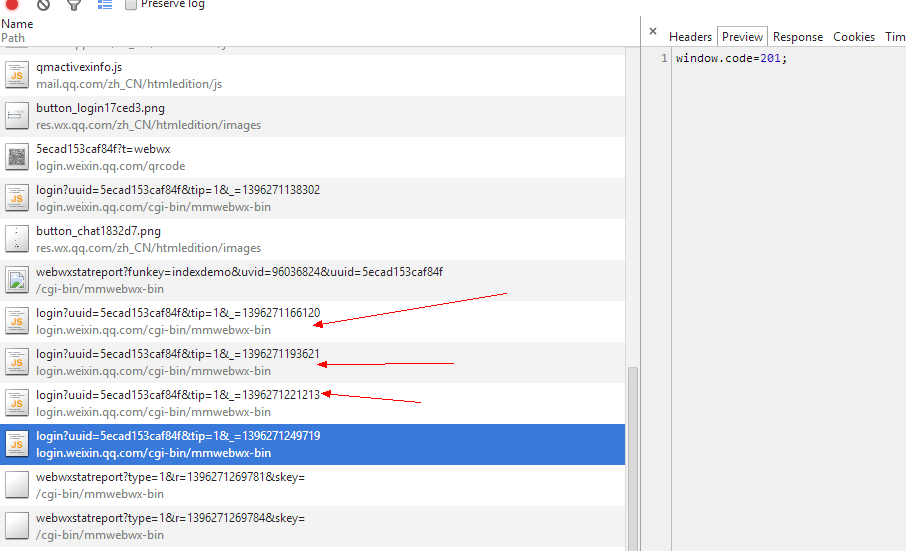The height and width of the screenshot is (551, 906).
Task: Switch to the Preview tab
Action: point(742,36)
